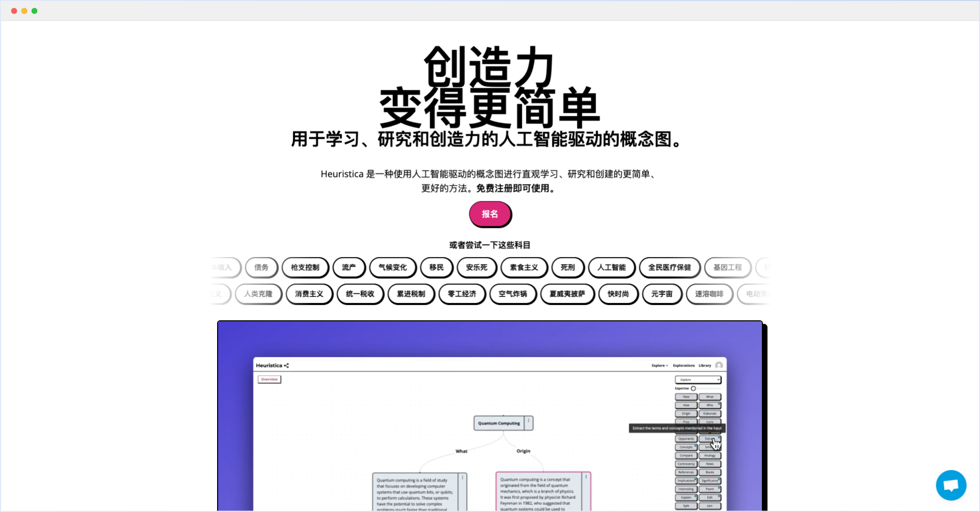Open the 速溶咖啡 subject
Screen dimensions: 980x512
(x=709, y=294)
